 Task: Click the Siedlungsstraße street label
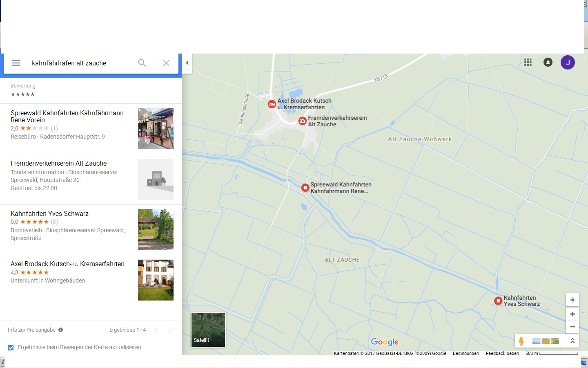tap(243, 109)
